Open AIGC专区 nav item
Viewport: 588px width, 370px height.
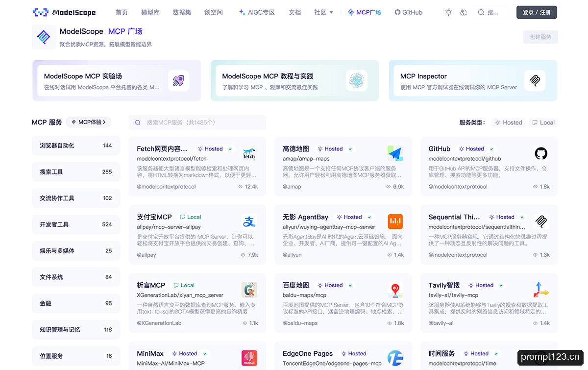[257, 12]
